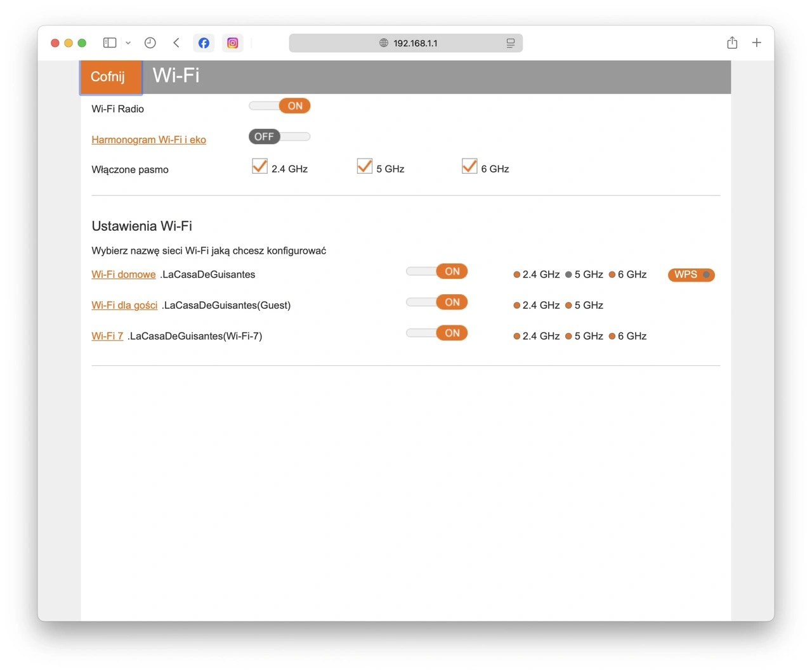Click 2.4 GHz indicator in Wi-Fi 7 row

(537, 336)
